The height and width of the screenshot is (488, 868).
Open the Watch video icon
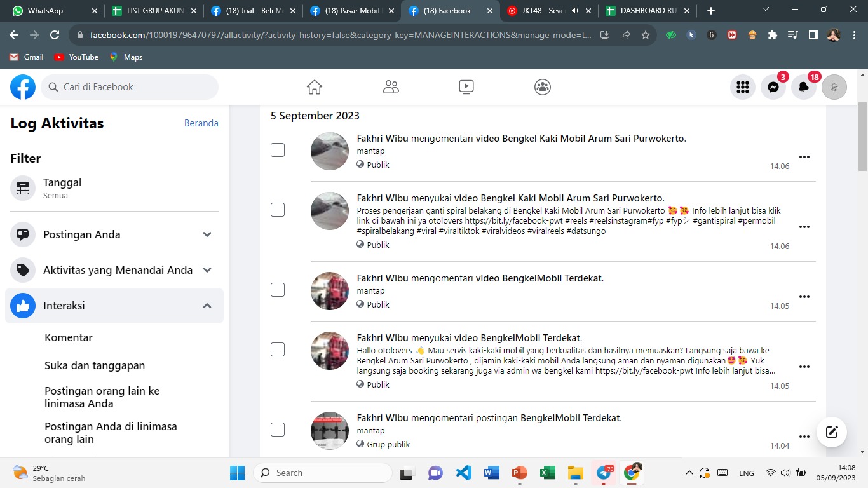pos(466,87)
